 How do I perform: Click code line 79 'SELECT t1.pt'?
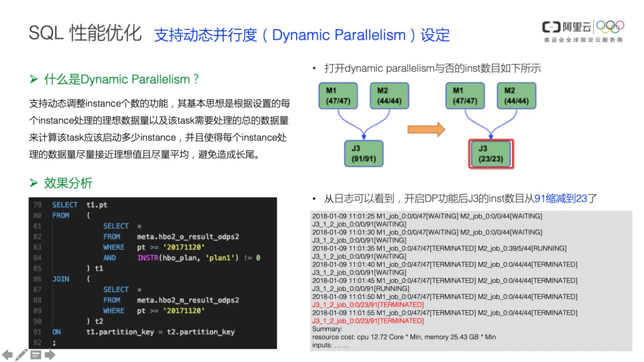point(80,205)
